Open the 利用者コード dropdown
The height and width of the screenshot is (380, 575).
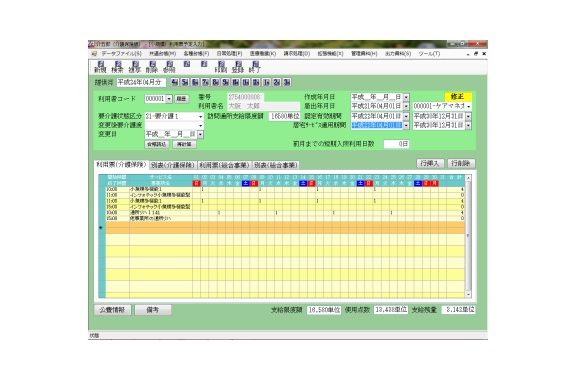169,99
